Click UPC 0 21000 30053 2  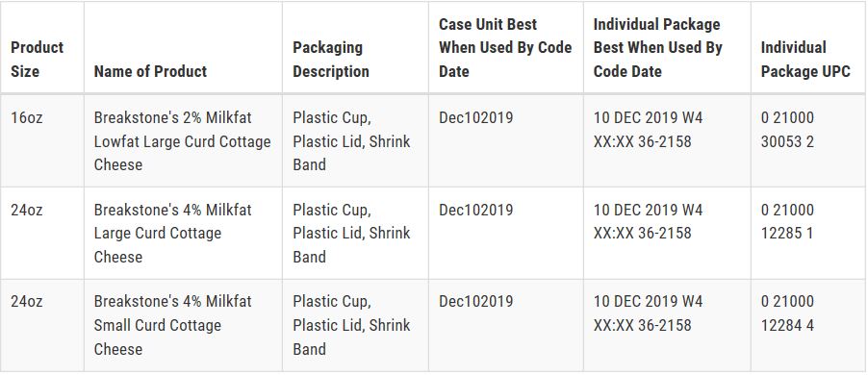coord(788,130)
